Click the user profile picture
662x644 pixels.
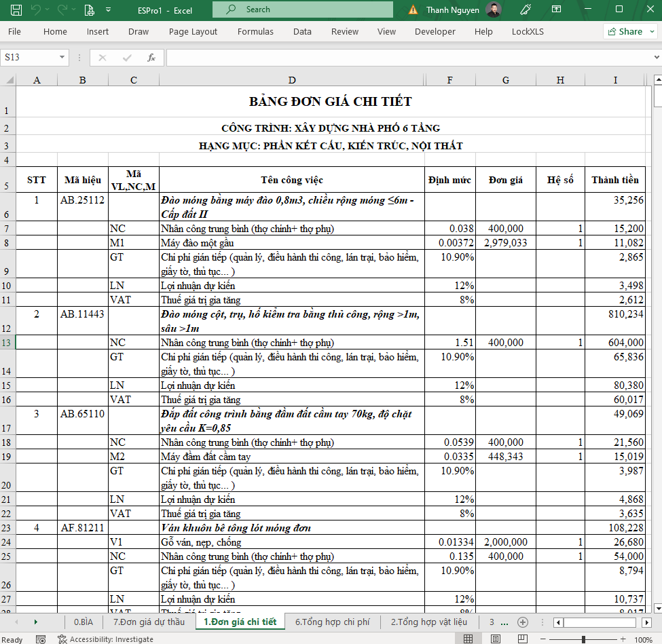coord(494,10)
